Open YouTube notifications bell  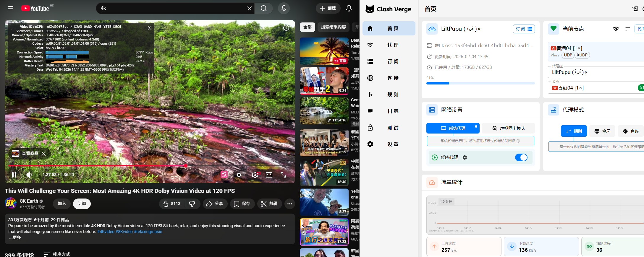(349, 8)
